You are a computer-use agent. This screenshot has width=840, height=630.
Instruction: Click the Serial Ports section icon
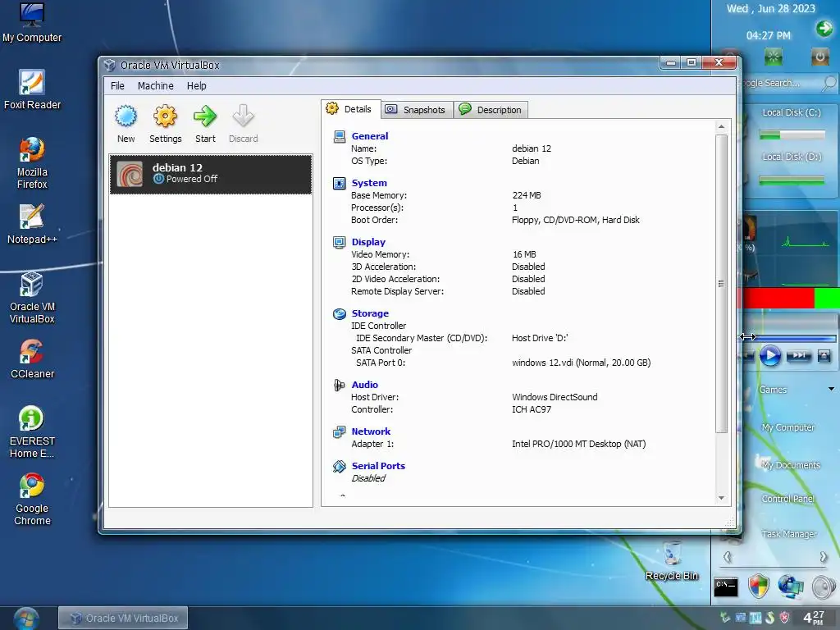(x=339, y=467)
